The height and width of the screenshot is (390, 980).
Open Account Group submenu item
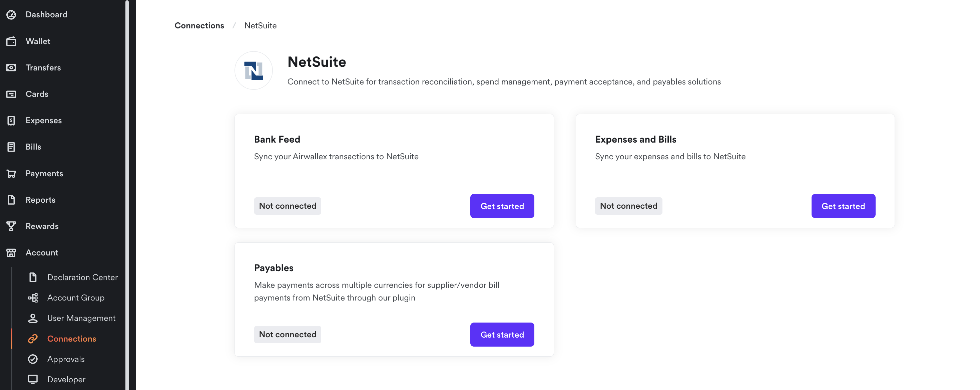[x=76, y=298]
